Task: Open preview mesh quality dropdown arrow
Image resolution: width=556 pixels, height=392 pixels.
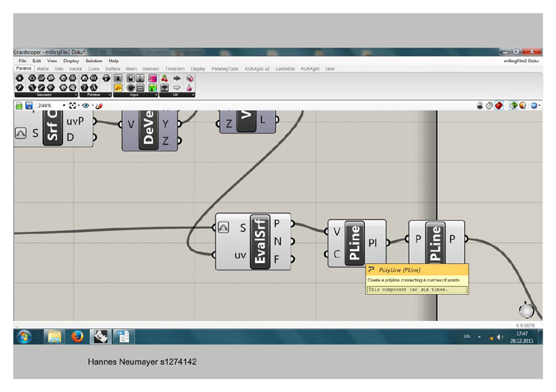Action: (x=540, y=106)
